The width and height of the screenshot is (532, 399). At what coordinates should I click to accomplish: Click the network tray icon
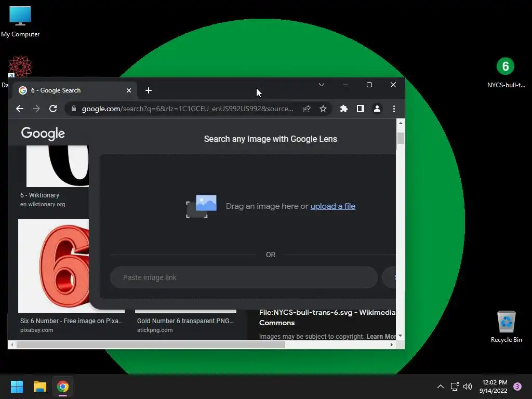[455, 387]
